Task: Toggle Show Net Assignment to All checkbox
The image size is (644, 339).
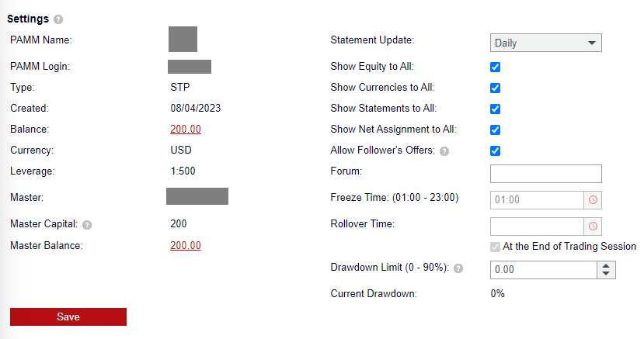Action: click(495, 130)
